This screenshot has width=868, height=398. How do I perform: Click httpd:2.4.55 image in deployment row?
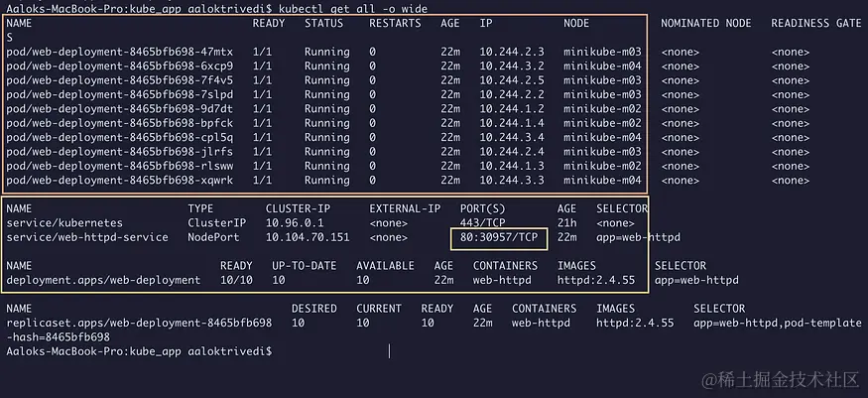point(596,280)
